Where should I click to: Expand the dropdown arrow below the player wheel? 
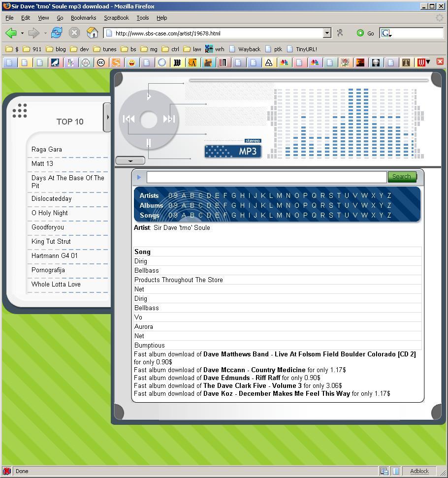coord(130,160)
